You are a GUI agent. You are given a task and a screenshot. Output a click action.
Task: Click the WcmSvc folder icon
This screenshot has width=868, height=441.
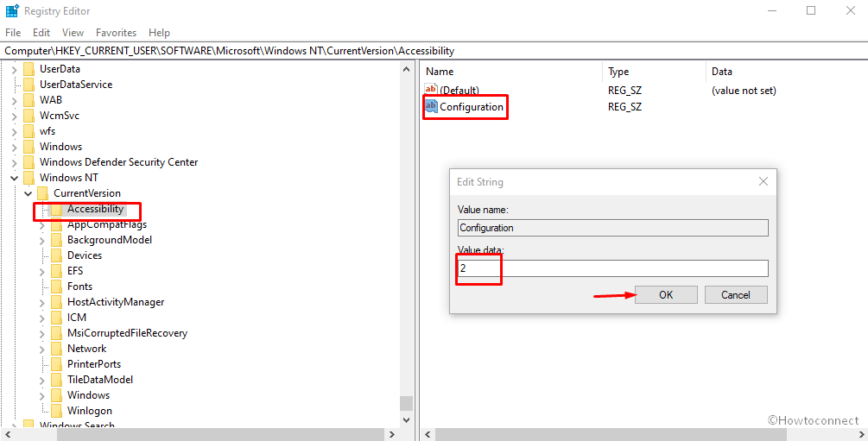[29, 116]
